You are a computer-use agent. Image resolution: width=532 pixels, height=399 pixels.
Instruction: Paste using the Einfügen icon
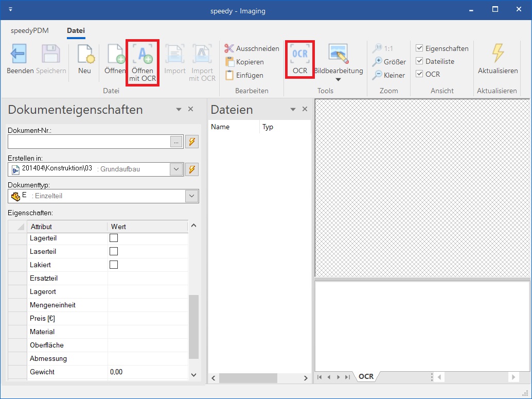click(x=229, y=75)
